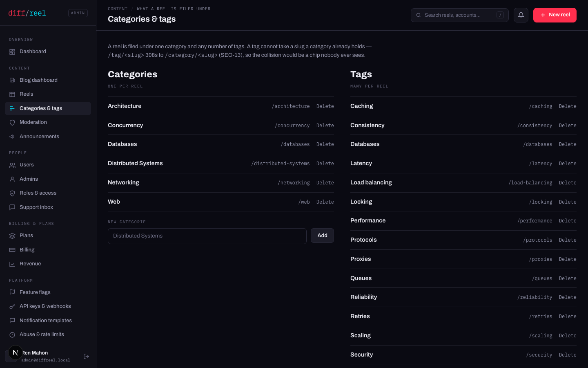Screen dimensions: 588x368
Task: Open notifications with the bell icon
Action: pos(521,15)
